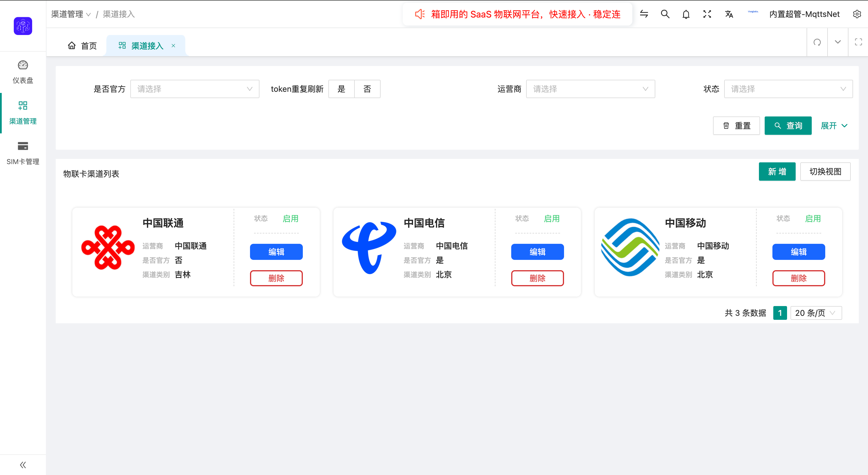Image resolution: width=868 pixels, height=475 pixels.
Task: Open the 运营商 dropdown
Action: pos(590,89)
